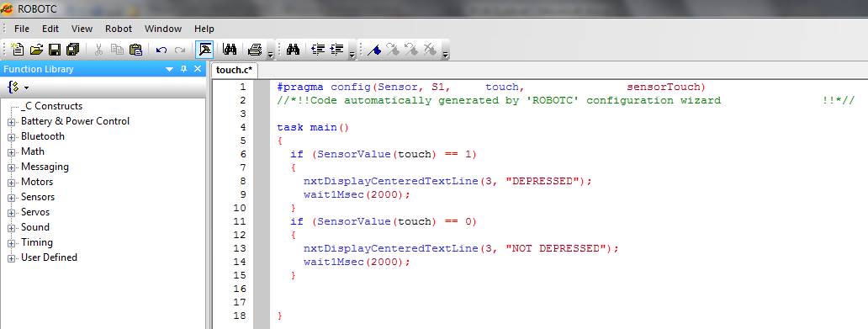This screenshot has width=868, height=329.
Task: Click the ROBOTC application icon in title bar
Action: click(x=8, y=8)
